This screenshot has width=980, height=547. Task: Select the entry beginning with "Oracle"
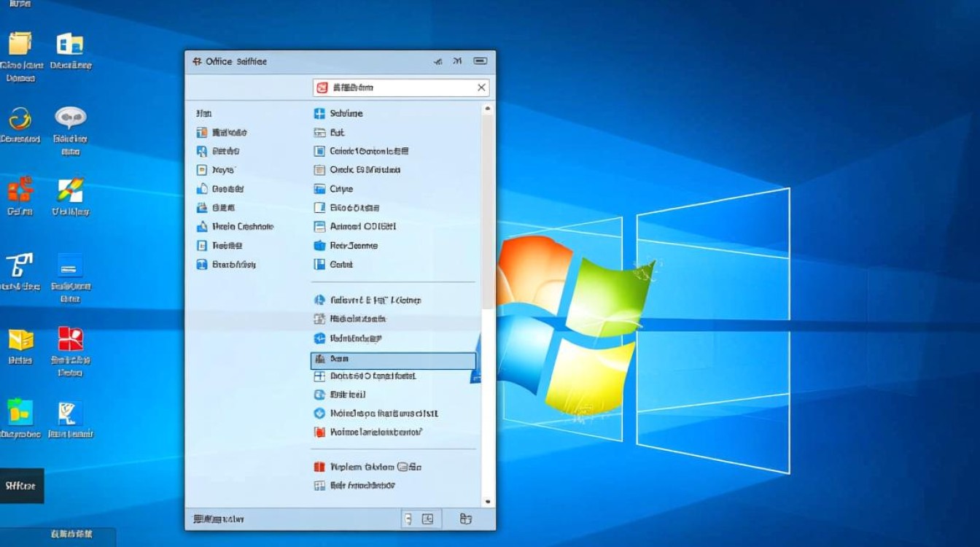365,170
